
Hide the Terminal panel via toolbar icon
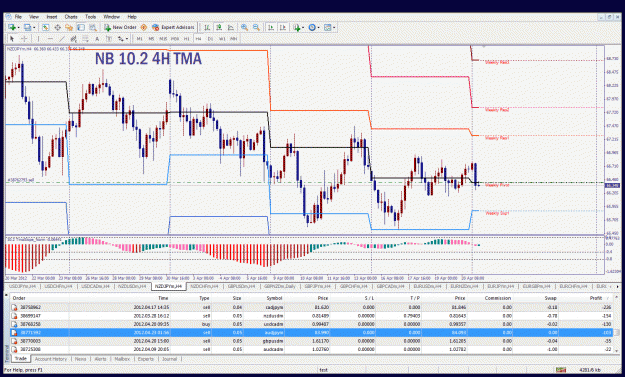81,27
